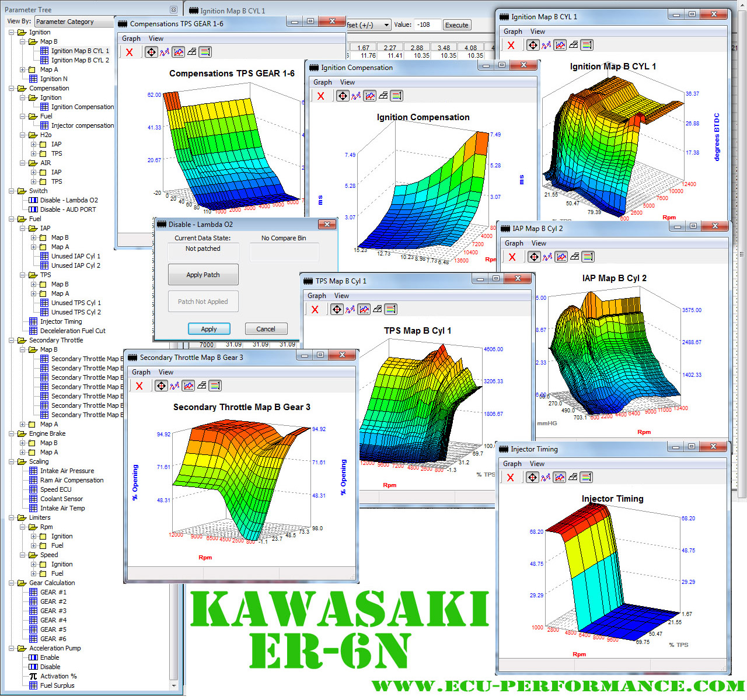The image size is (747, 700).
Task: Toggle the color legend icon in the Compensations TPS GEAR 1-6 toolbar
Action: click(205, 52)
